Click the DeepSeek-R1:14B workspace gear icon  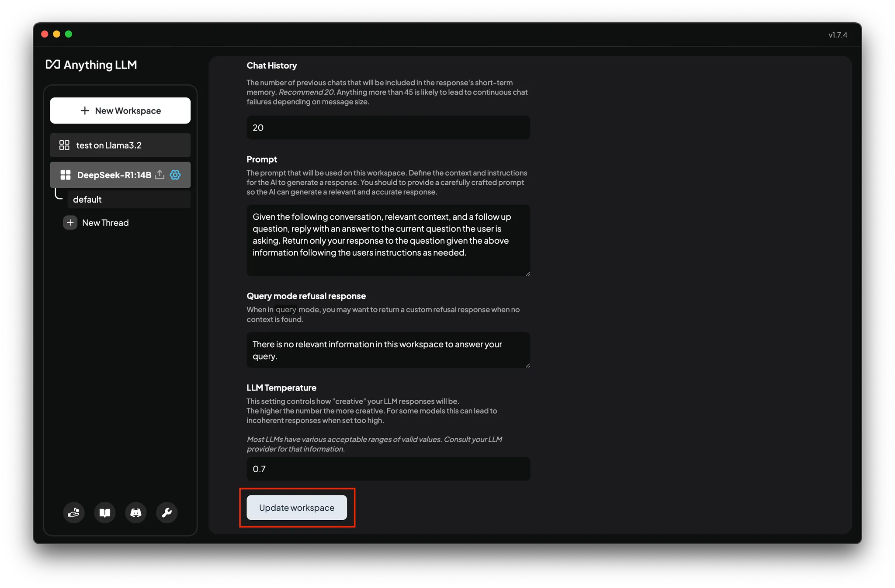tap(175, 175)
